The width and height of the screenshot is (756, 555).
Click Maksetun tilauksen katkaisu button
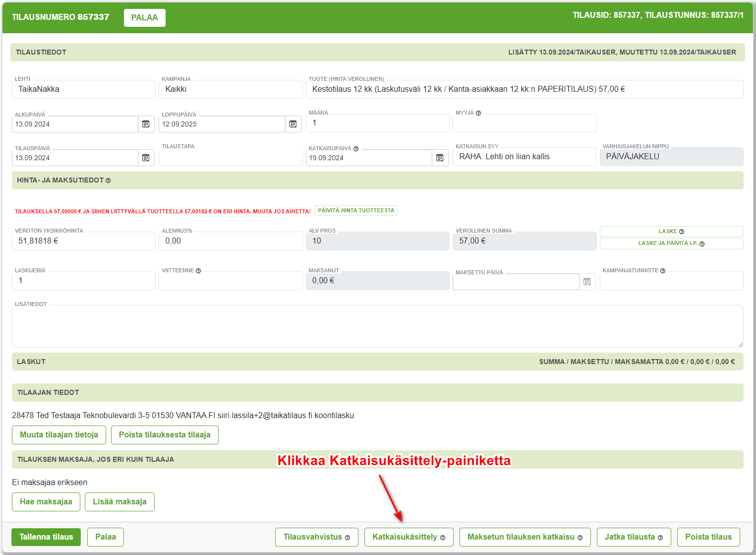point(525,537)
